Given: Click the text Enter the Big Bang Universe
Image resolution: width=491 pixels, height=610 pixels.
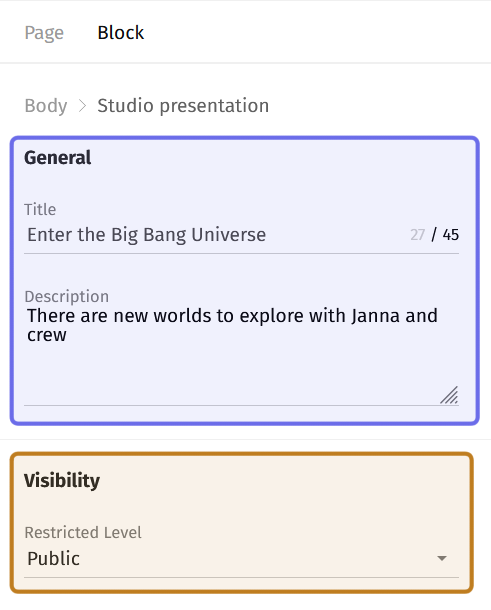Looking at the screenshot, I should coord(147,235).
